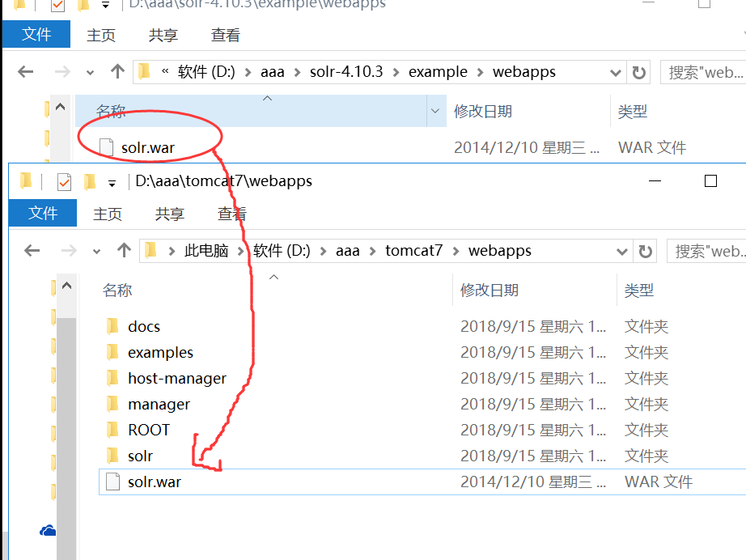Open 文件 tab in solr example webapps window
The image size is (746, 560).
tap(36, 34)
